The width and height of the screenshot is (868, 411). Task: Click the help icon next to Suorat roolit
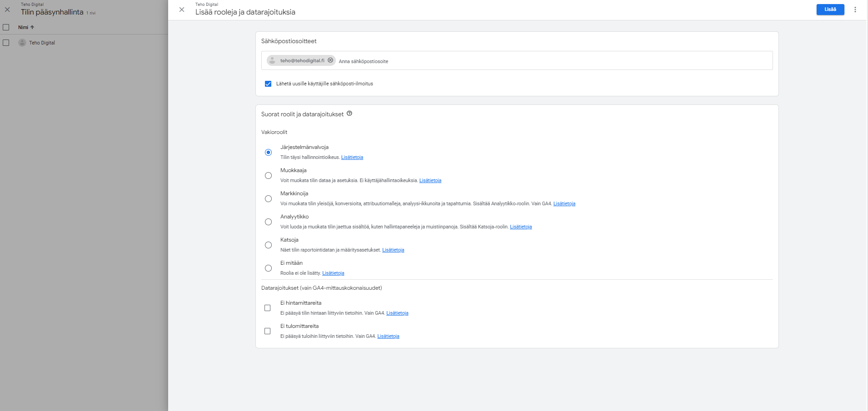click(349, 114)
